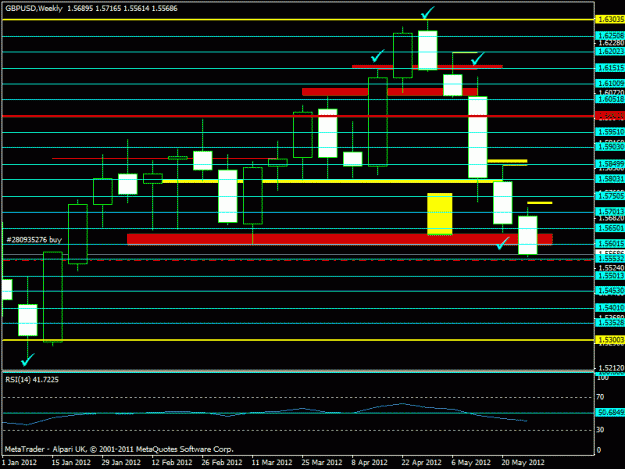This screenshot has height=469, width=625.
Task: Click the '25 Mar 2012' date label
Action: 322,463
